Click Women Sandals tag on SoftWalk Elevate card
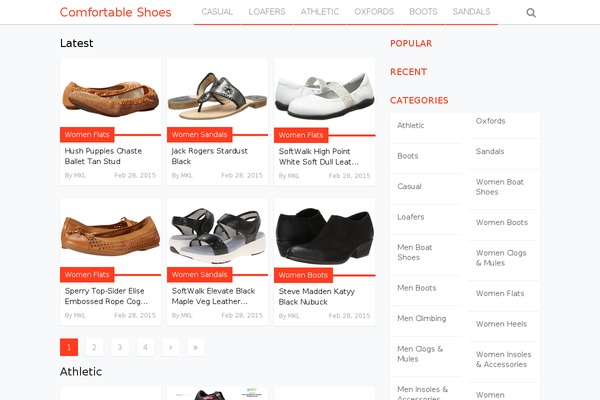 tap(199, 274)
